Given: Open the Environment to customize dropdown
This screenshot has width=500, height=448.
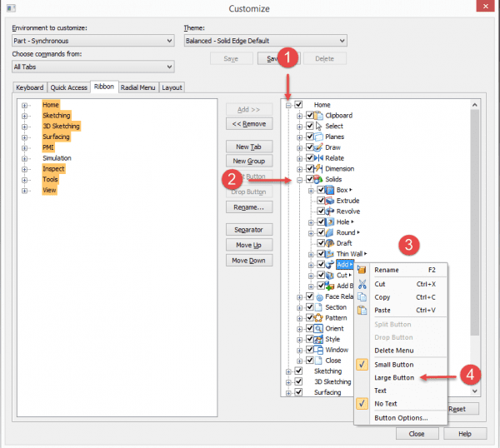Looking at the screenshot, I should click(x=93, y=41).
